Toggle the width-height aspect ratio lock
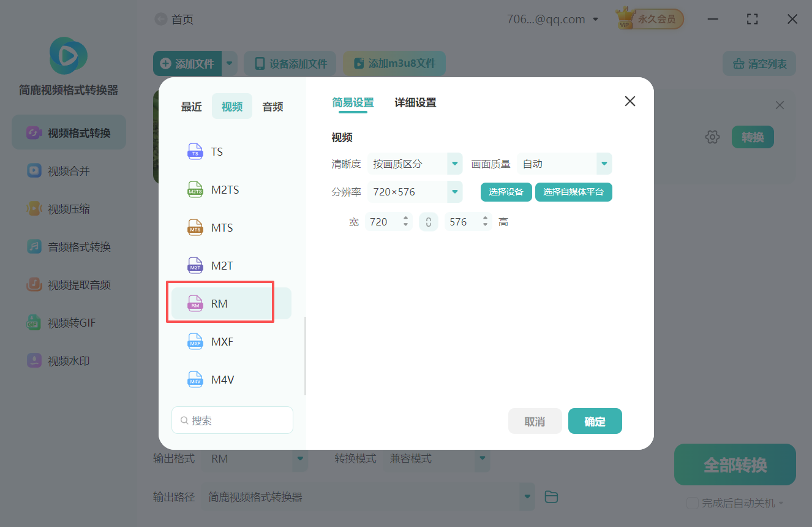 428,221
